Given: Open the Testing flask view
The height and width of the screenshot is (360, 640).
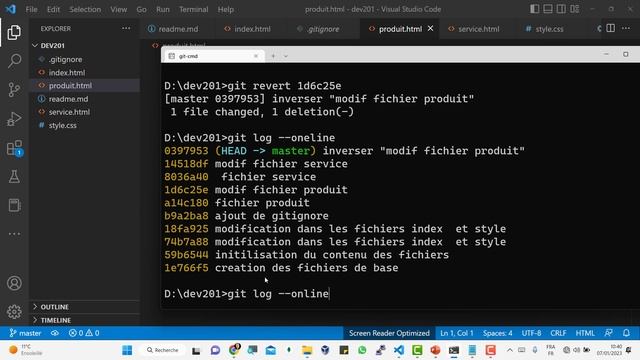Looking at the screenshot, I should pos(14,176).
